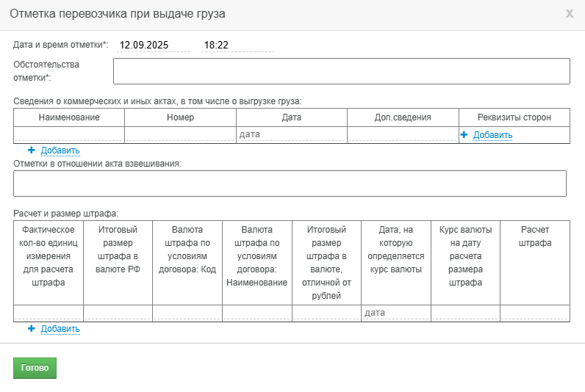Click the 'дата' field in fine table
Image resolution: width=585 pixels, height=392 pixels.
click(396, 313)
